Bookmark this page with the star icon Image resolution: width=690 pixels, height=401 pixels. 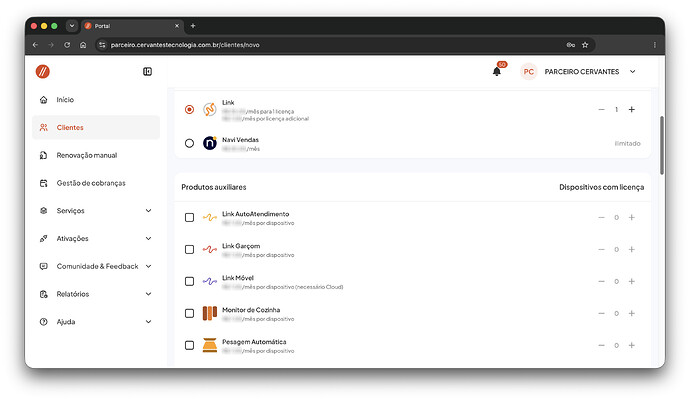pos(585,45)
